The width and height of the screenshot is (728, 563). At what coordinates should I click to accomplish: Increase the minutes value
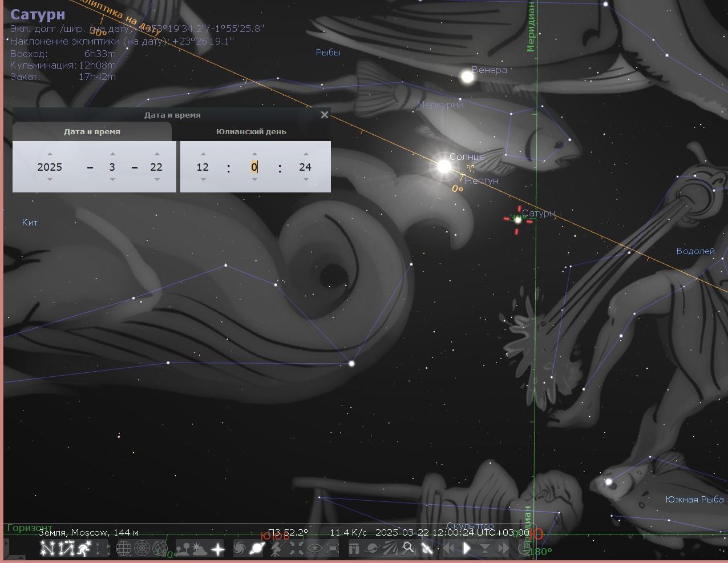coord(254,154)
